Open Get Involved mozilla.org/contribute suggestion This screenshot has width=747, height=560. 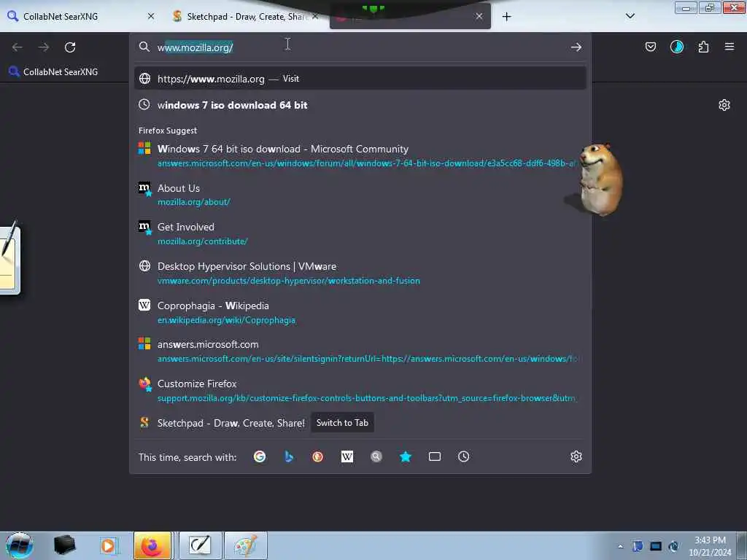click(360, 234)
